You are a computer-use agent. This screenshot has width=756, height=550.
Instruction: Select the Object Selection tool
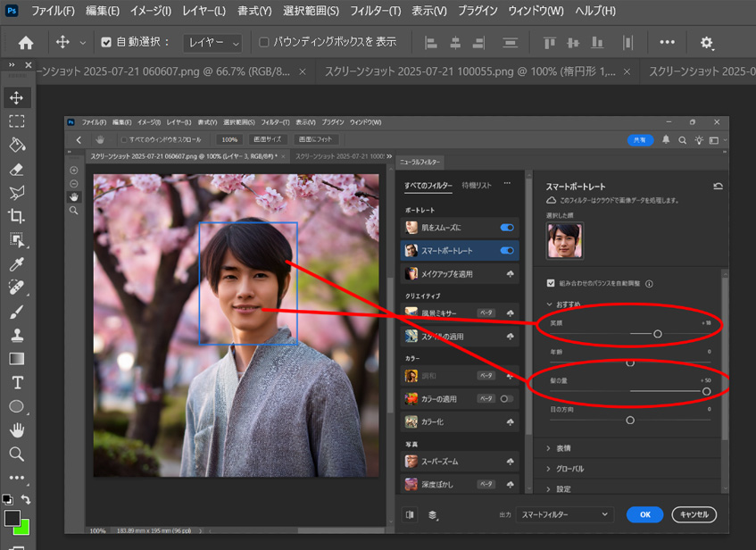click(x=17, y=240)
